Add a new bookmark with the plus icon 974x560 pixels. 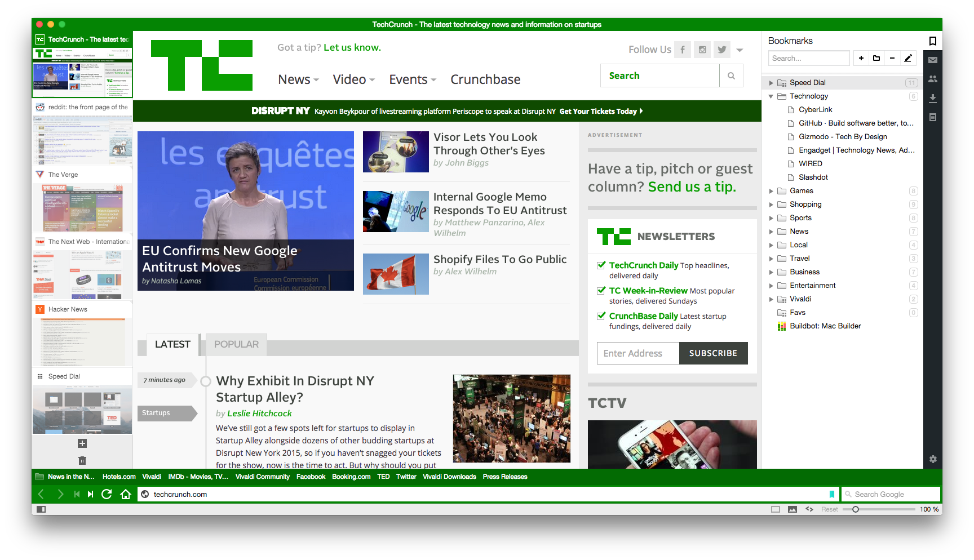coord(861,58)
